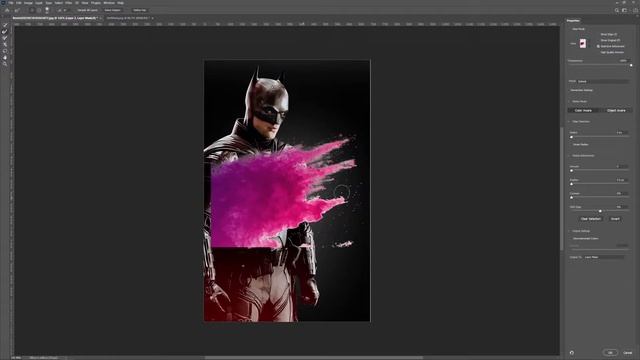The image size is (640, 360).
Task: Click the Smooth value field
Action: point(622,167)
